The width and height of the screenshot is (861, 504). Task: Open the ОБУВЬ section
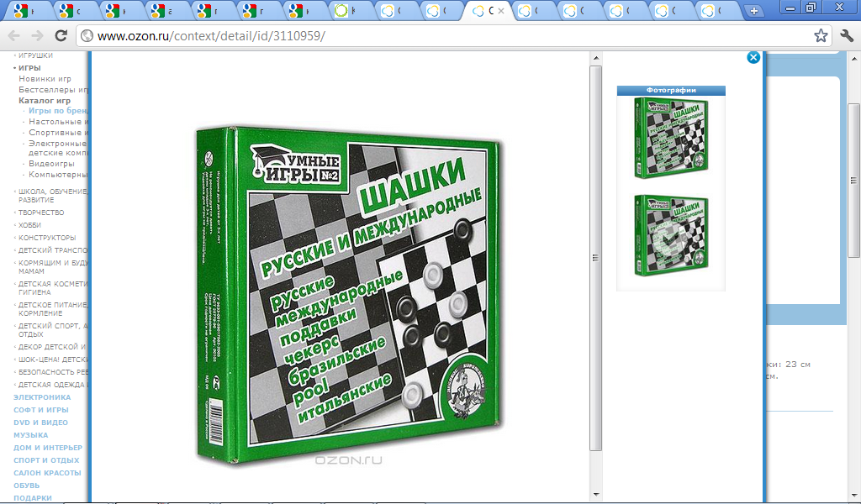[x=26, y=486]
